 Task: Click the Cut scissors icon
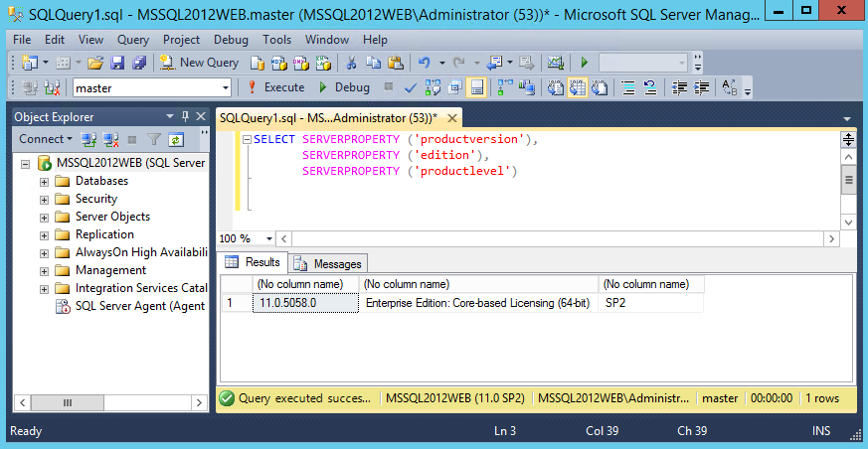350,63
